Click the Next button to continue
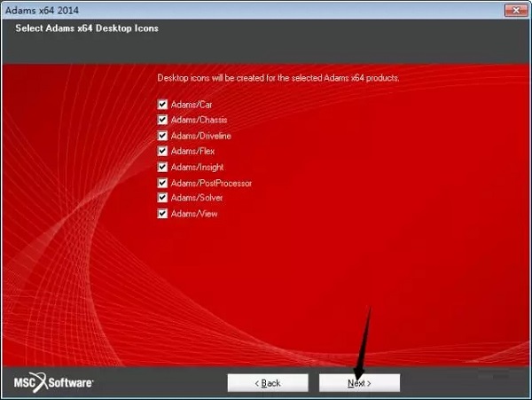The image size is (532, 400). point(359,383)
